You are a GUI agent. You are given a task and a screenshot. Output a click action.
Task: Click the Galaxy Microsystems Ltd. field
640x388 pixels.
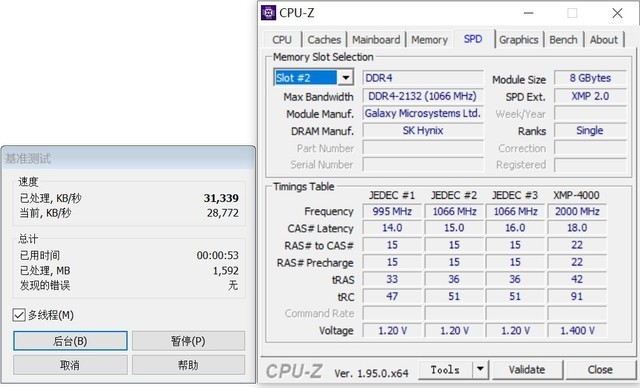423,113
